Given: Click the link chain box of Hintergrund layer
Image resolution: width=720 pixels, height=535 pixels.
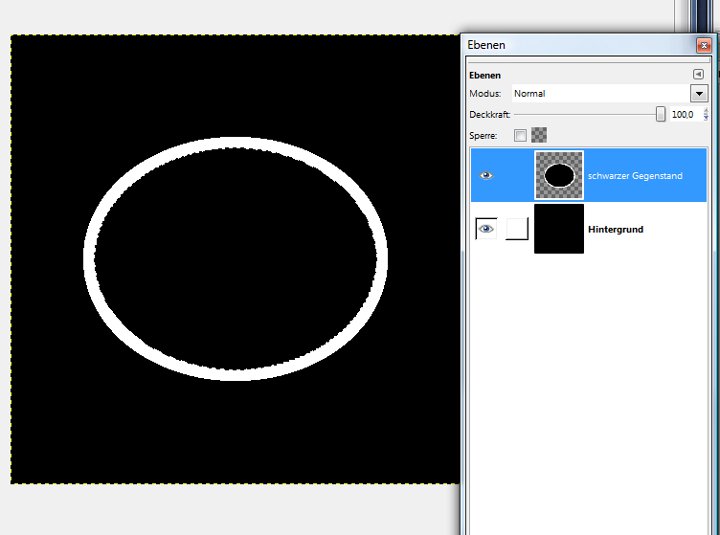Looking at the screenshot, I should tap(517, 229).
